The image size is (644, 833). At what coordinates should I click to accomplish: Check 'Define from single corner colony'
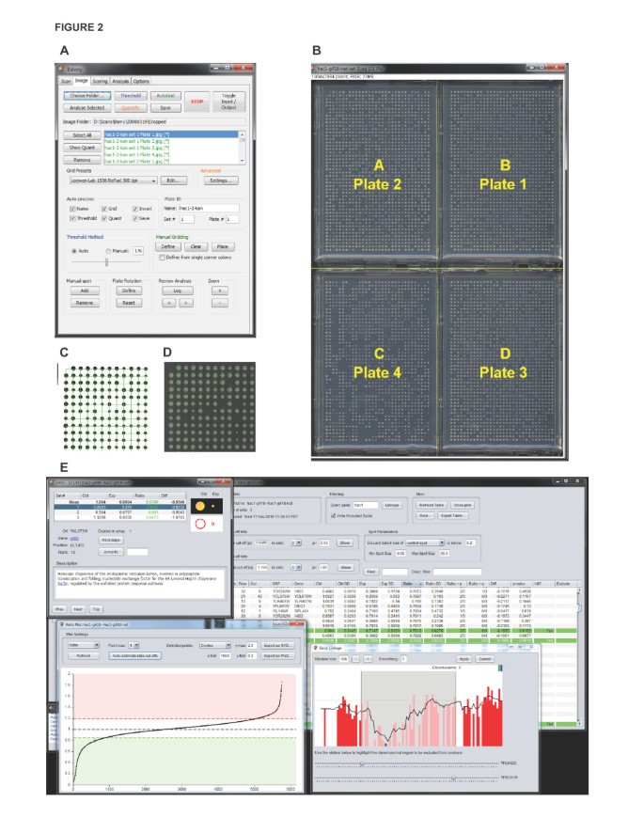pyautogui.click(x=162, y=257)
